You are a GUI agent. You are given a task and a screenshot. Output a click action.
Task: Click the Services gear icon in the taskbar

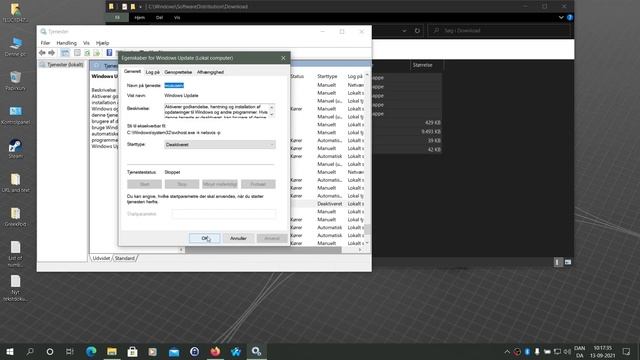pyautogui.click(x=256, y=351)
